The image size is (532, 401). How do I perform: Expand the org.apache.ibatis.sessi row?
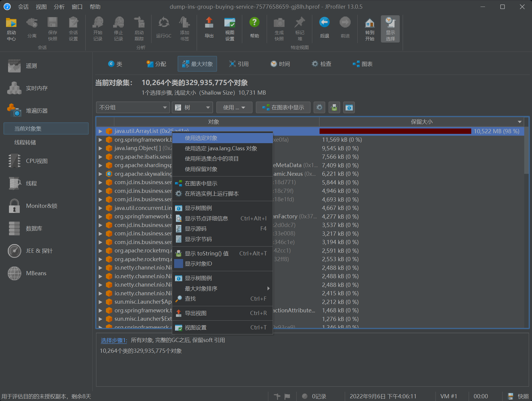(x=101, y=157)
